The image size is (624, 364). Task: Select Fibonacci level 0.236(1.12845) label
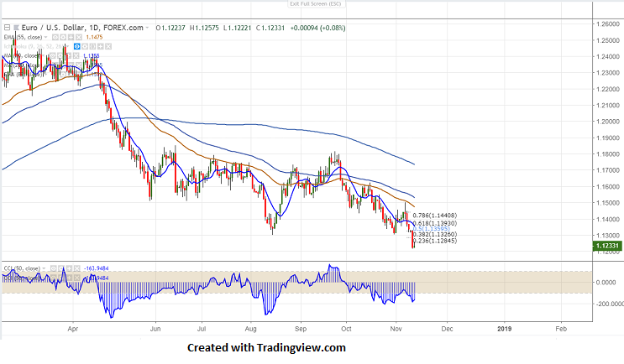pyautogui.click(x=435, y=241)
